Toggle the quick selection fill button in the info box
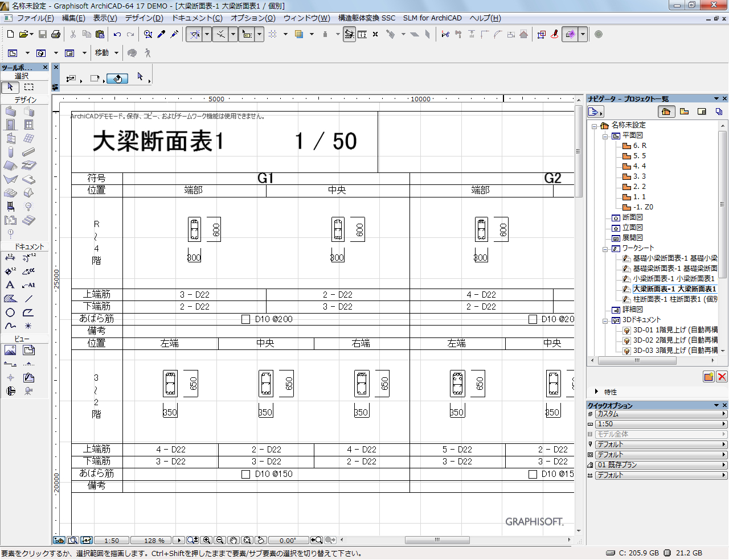The height and width of the screenshot is (560, 729). [116, 79]
